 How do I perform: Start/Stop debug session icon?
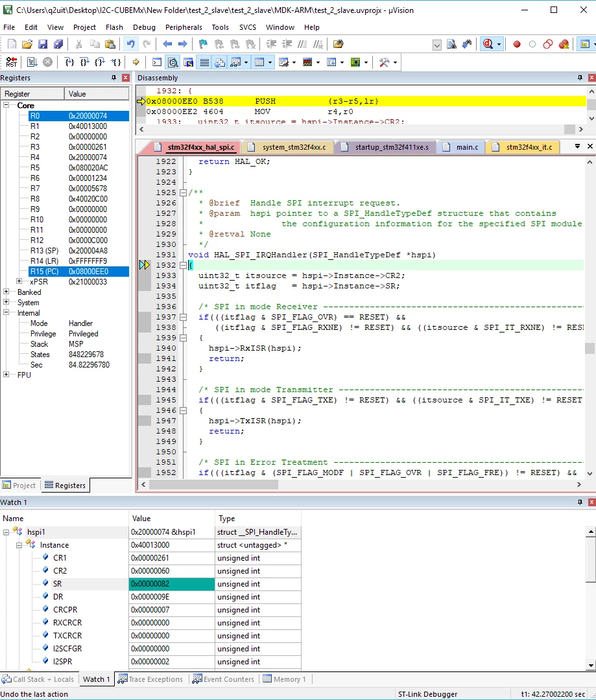pos(488,44)
